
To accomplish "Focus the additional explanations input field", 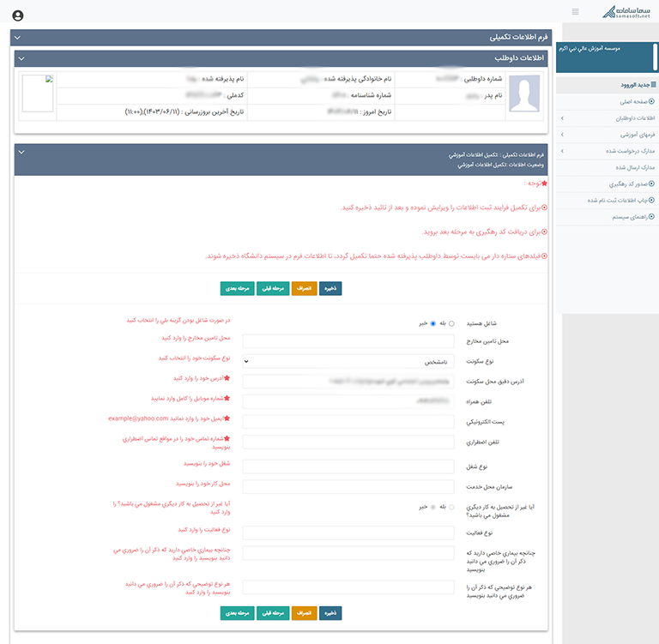I will pos(348,587).
